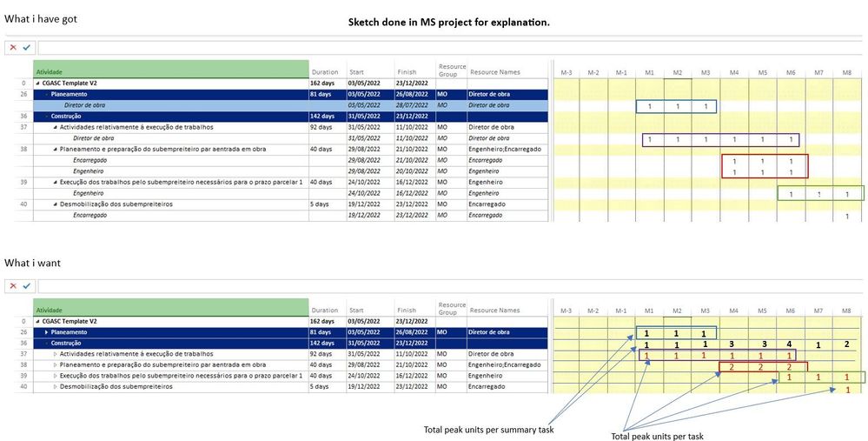Click the M8 timescale header in the upper panel

pos(847,72)
